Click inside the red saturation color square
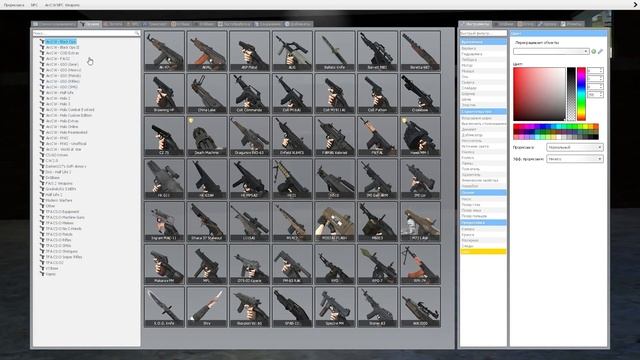The image size is (640, 360). [539, 94]
